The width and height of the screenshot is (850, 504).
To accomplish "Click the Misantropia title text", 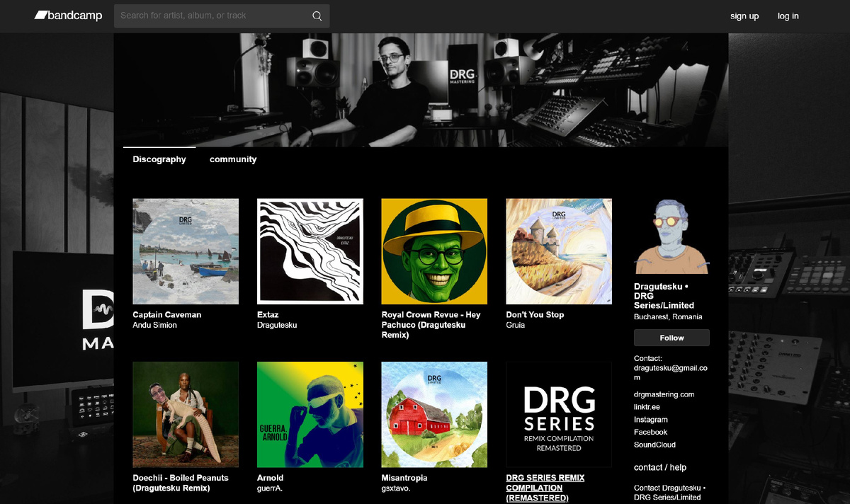I will click(x=404, y=478).
